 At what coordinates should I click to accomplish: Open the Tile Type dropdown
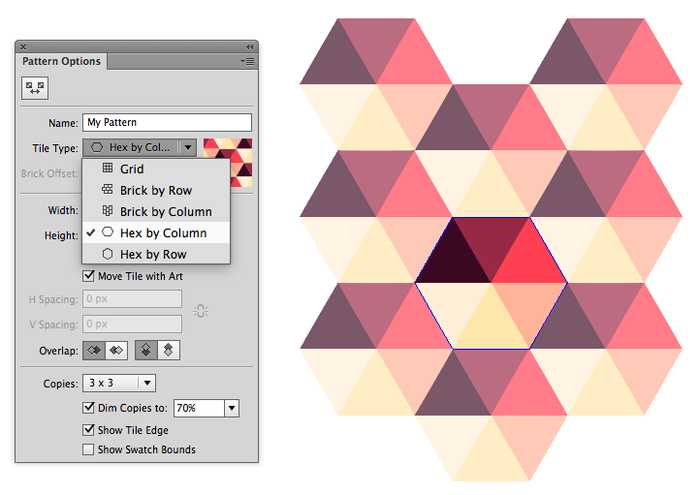point(140,147)
